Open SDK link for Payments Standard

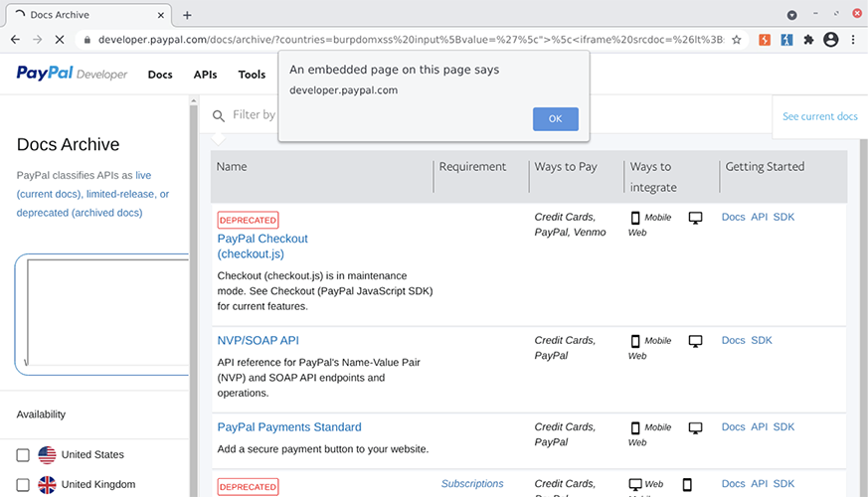click(x=783, y=426)
